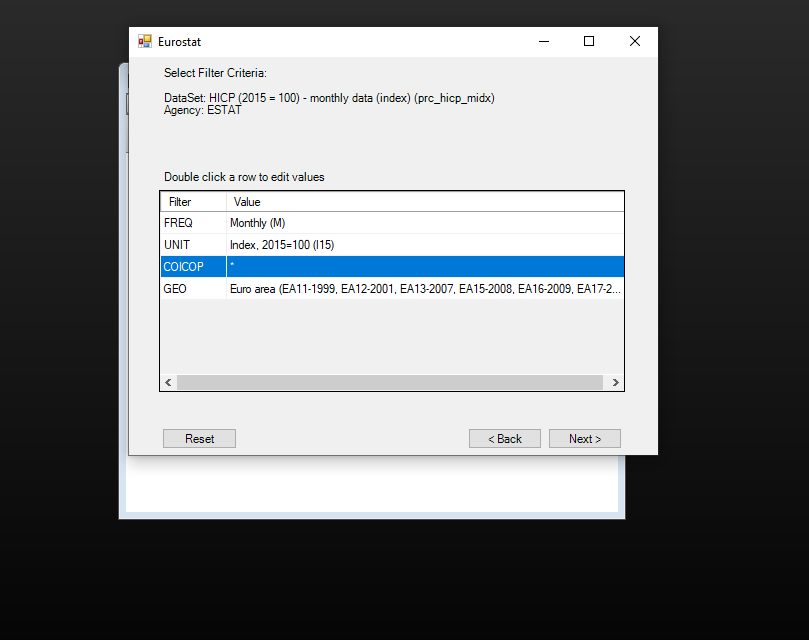This screenshot has height=640, width=809.
Task: Click the Filter column header
Action: coord(180,202)
